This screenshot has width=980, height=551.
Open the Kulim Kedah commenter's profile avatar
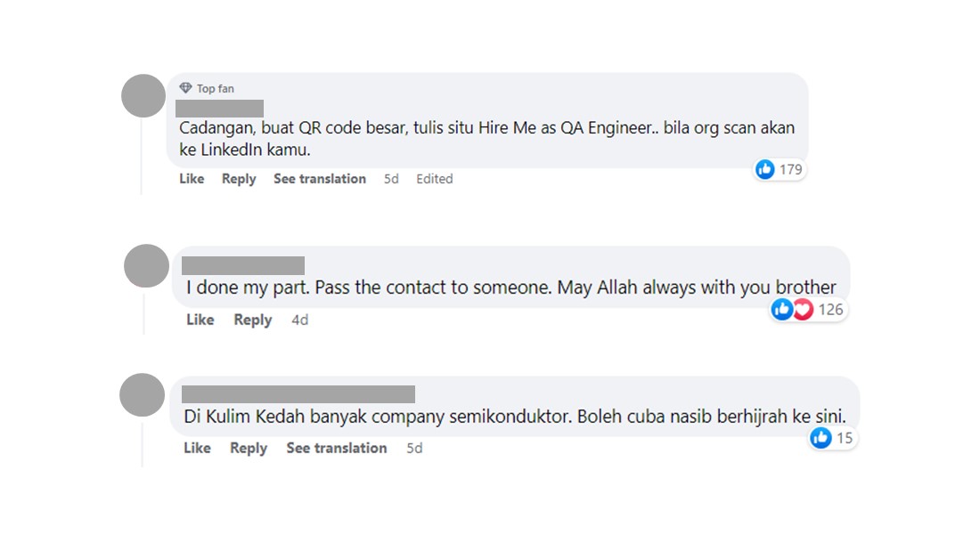click(x=143, y=395)
